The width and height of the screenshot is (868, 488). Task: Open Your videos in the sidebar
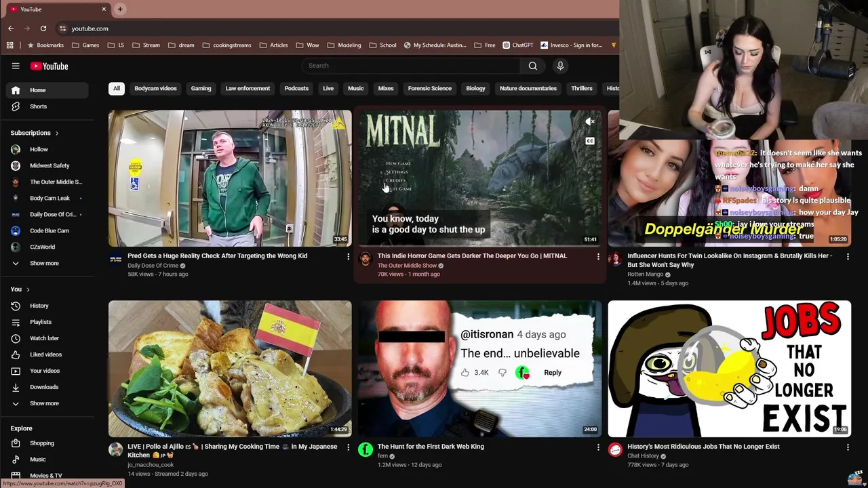point(47,371)
